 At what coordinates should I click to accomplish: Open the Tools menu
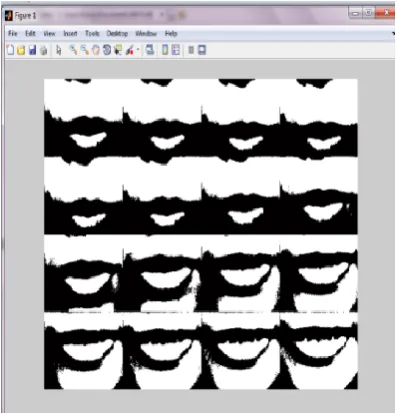click(x=92, y=33)
